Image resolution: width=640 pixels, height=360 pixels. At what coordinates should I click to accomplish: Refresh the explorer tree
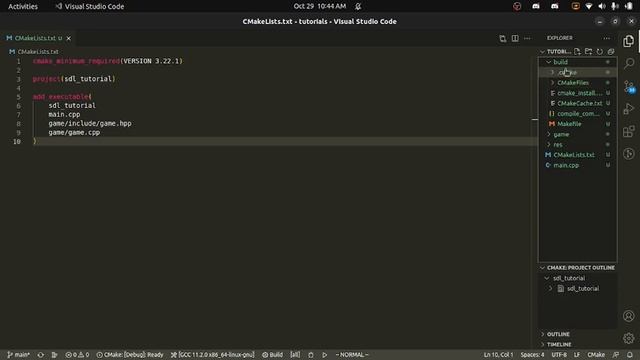(600, 51)
